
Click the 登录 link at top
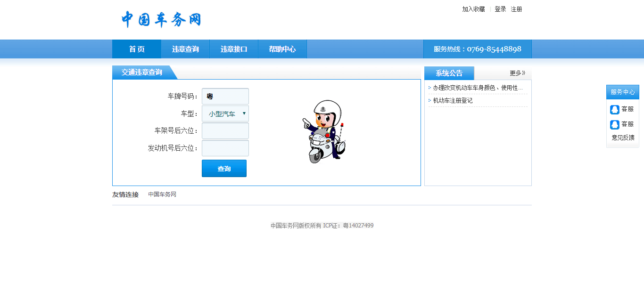coord(500,9)
